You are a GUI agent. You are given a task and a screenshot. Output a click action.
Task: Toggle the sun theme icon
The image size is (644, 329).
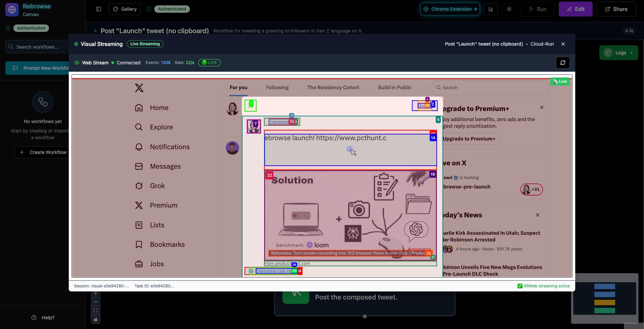(x=509, y=9)
